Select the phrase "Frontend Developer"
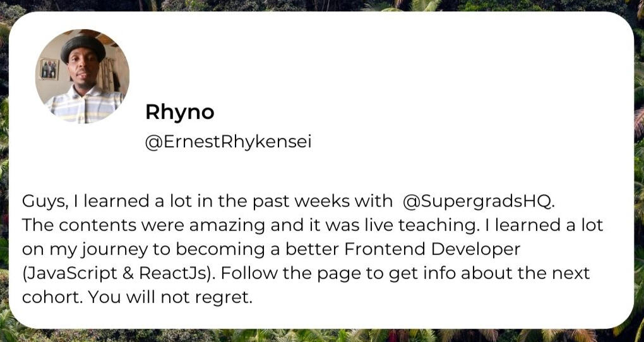The image size is (644, 342). (x=432, y=249)
